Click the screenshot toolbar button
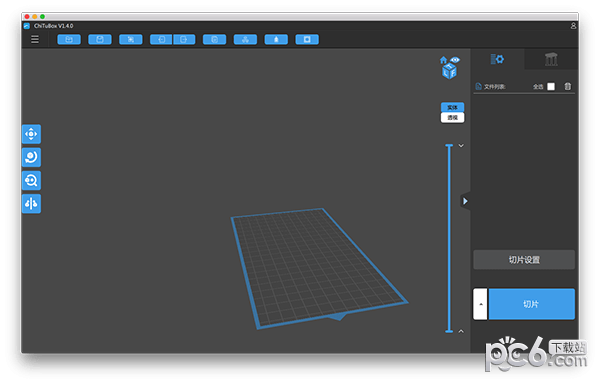 [130, 39]
